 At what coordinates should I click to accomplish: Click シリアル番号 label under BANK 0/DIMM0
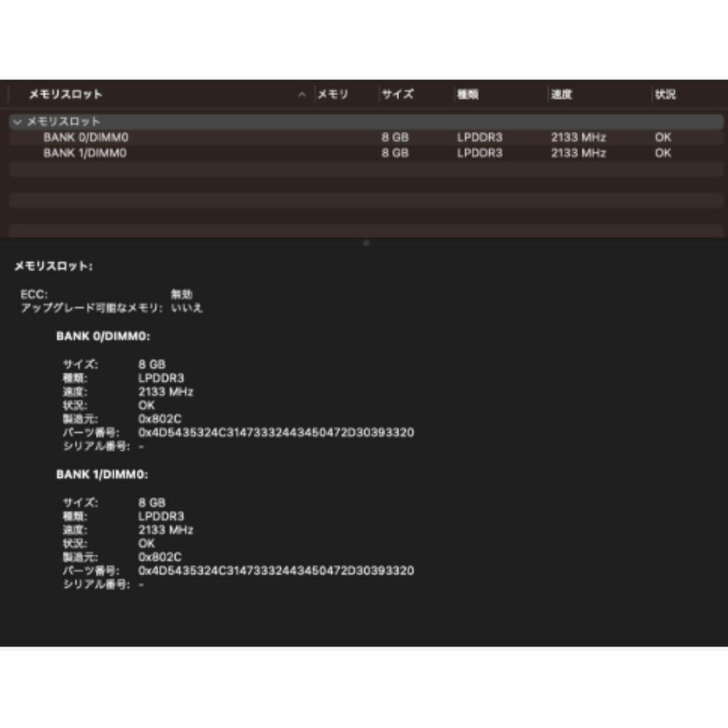click(96, 446)
